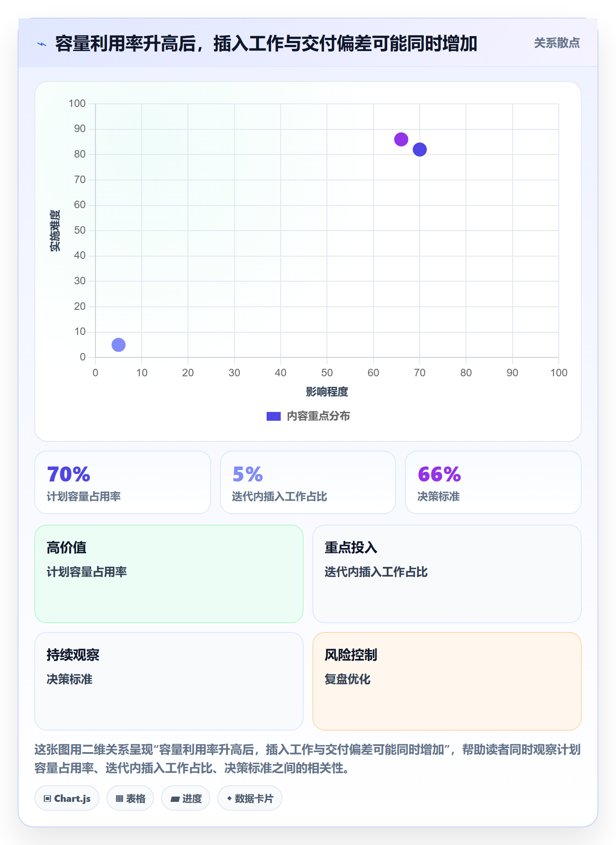
Task: Click the x-axis tick label 50
Action: point(327,373)
